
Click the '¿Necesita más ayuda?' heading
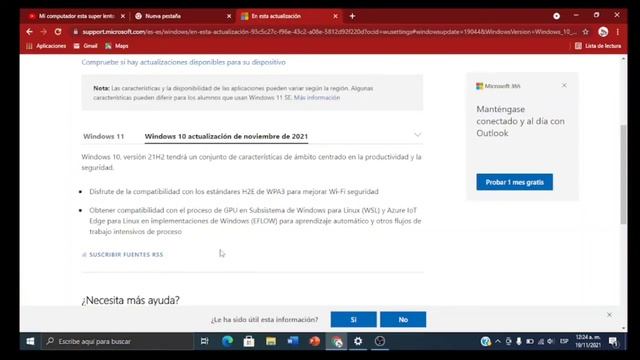click(x=131, y=300)
